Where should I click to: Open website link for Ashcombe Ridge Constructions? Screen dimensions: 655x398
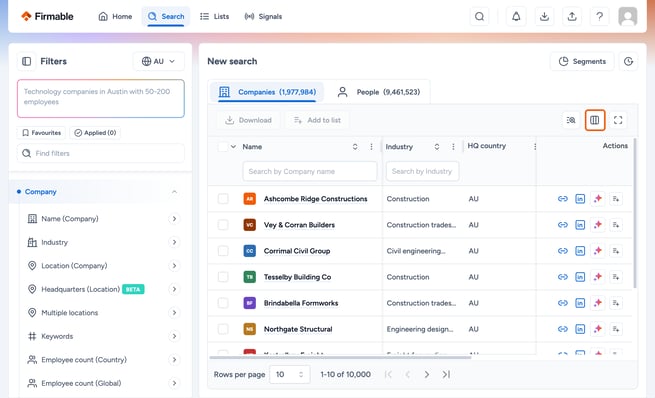pos(563,199)
